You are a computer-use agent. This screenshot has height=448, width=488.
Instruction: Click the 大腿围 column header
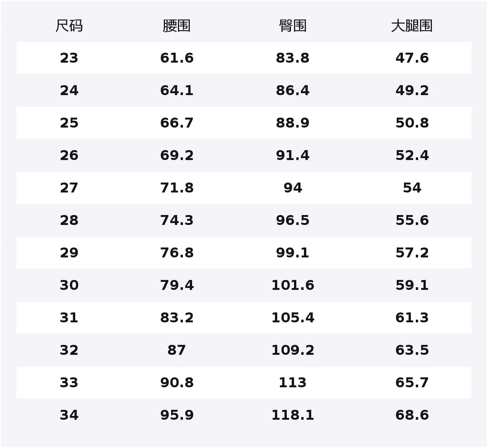[x=412, y=26]
